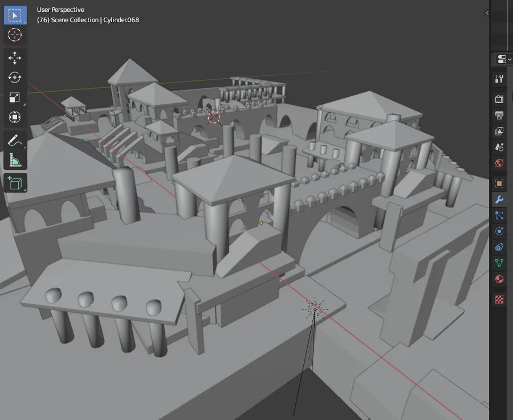Open the Tool properties tab
The image size is (513, 420).
pyautogui.click(x=499, y=79)
